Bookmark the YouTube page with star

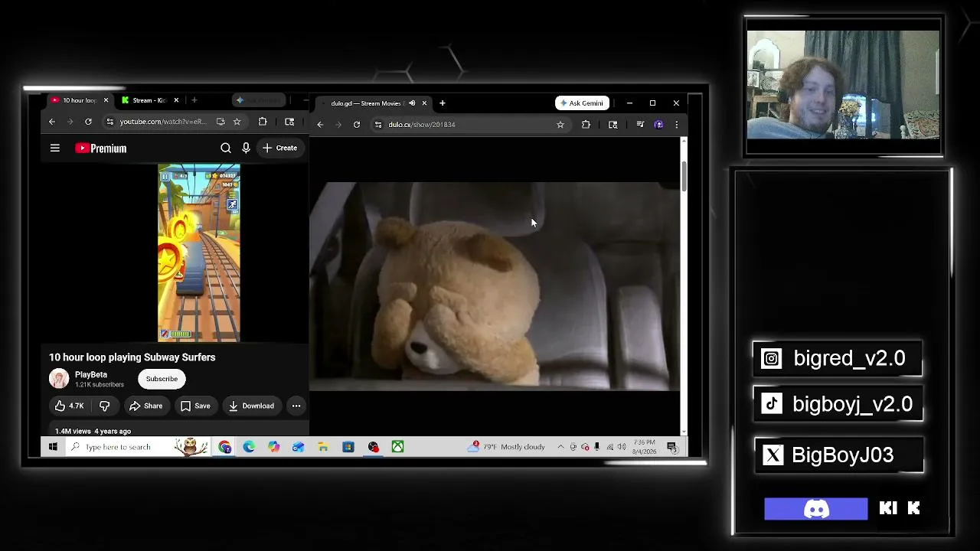click(x=237, y=122)
